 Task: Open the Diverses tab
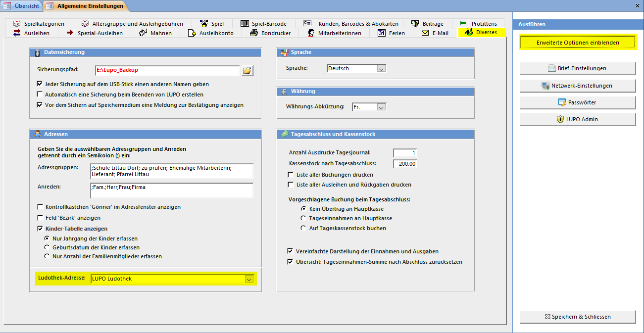tap(482, 33)
